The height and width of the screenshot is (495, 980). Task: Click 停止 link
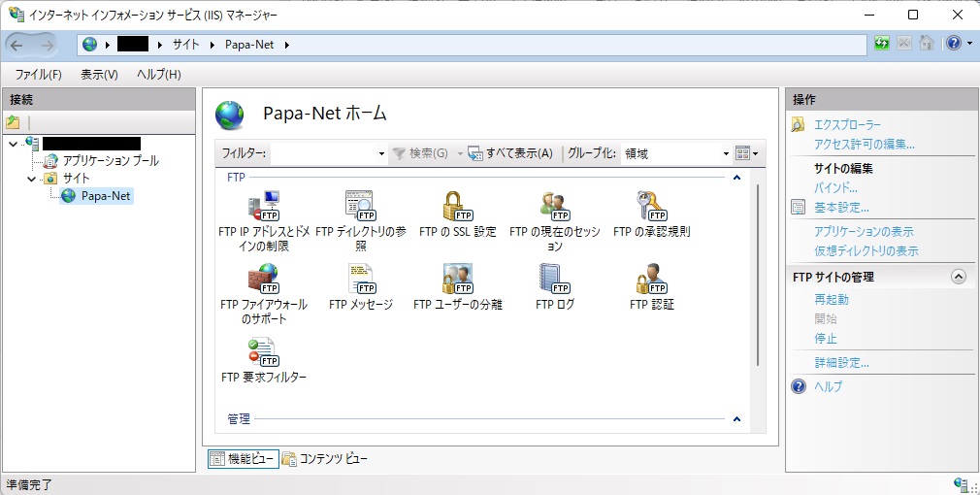click(825, 338)
